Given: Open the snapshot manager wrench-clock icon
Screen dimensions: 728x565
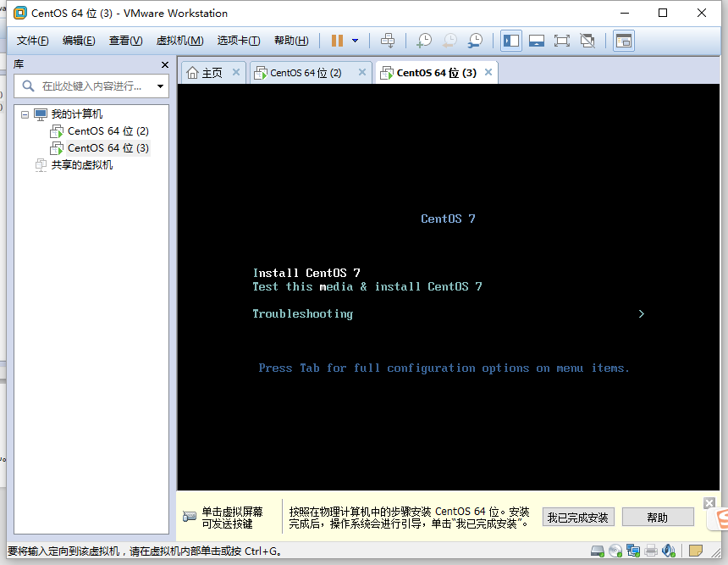Looking at the screenshot, I should click(x=476, y=41).
